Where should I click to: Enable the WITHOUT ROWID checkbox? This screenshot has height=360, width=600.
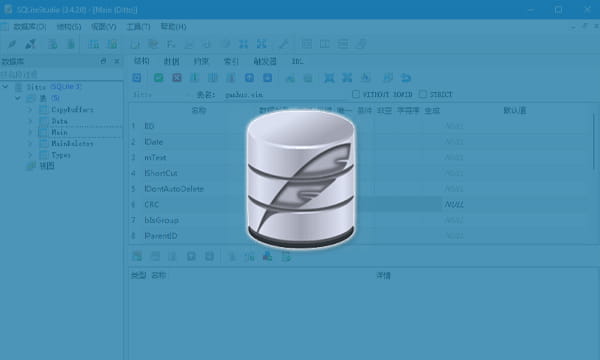click(x=356, y=94)
